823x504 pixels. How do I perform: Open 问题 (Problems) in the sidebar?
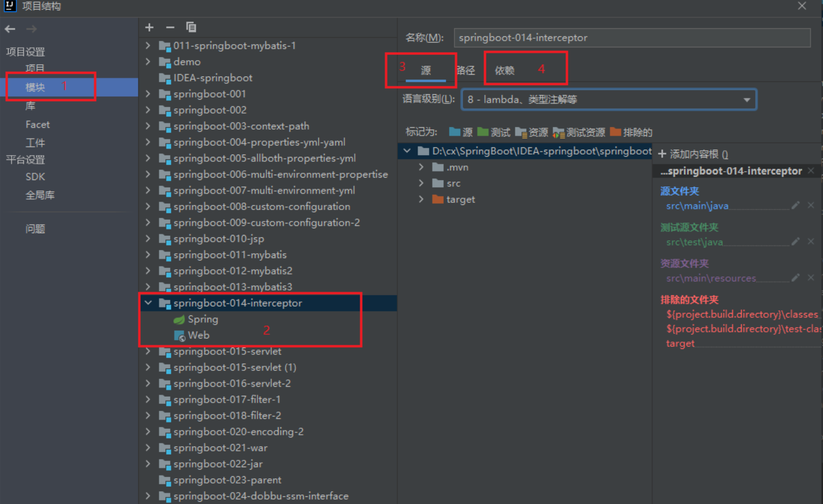35,229
